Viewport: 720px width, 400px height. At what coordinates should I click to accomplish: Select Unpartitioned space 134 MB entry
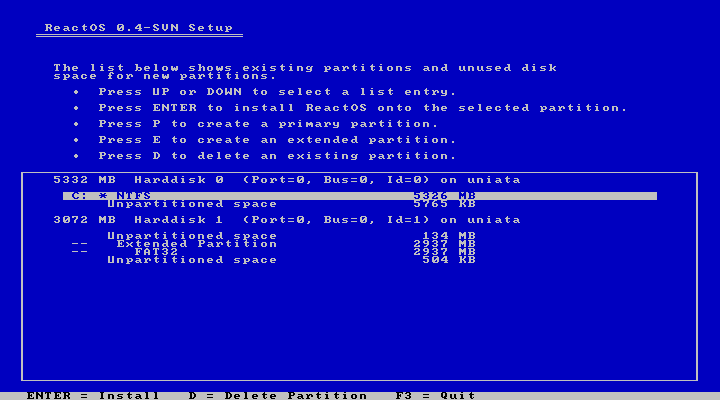coord(291,236)
